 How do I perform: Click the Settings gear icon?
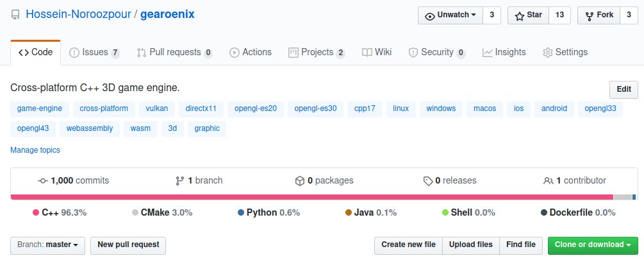[x=547, y=53]
